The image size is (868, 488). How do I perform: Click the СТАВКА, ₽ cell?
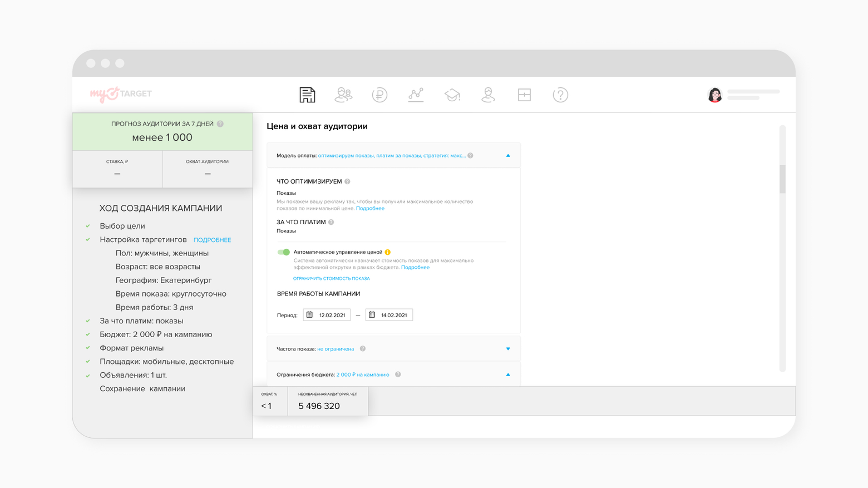point(117,169)
